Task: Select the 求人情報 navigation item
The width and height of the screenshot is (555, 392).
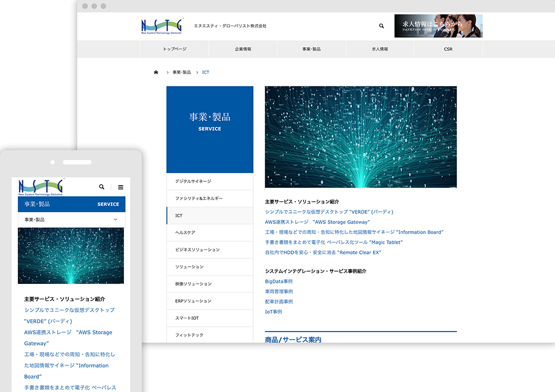Action: pyautogui.click(x=380, y=49)
